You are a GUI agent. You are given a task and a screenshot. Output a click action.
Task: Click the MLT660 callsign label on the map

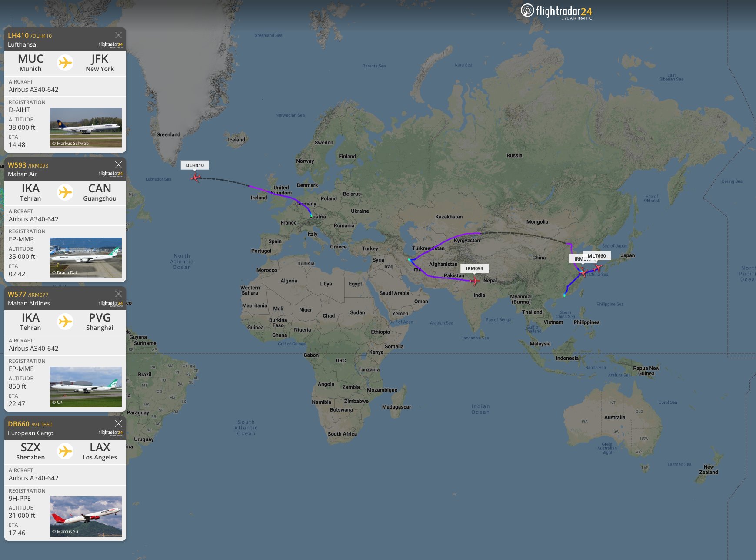pos(597,256)
